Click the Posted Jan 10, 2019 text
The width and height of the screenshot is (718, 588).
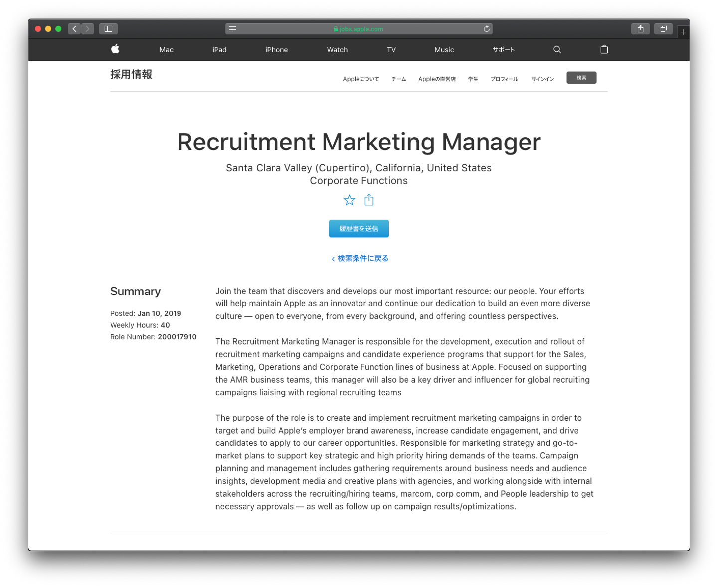click(146, 313)
